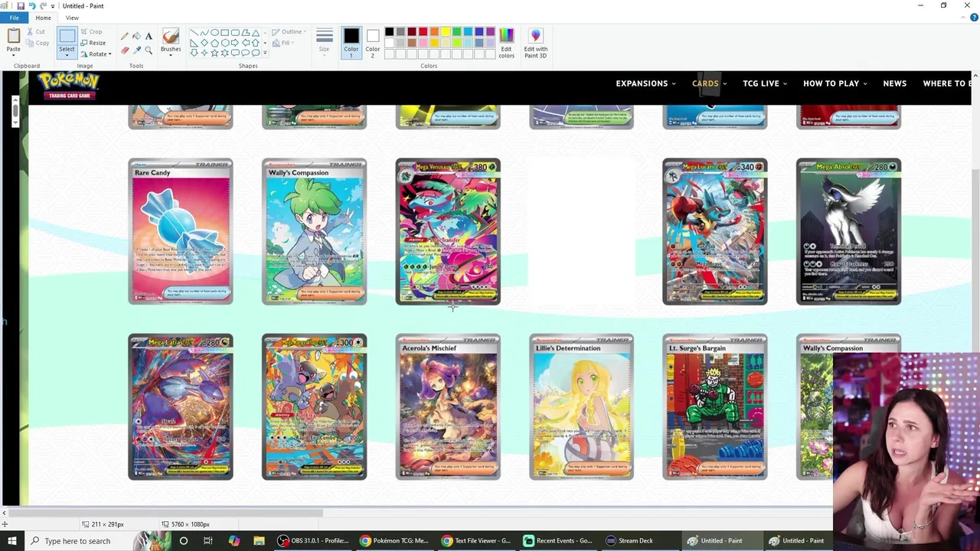Open the Windows Start menu
Screen dimensions: 980x551
click(11, 541)
